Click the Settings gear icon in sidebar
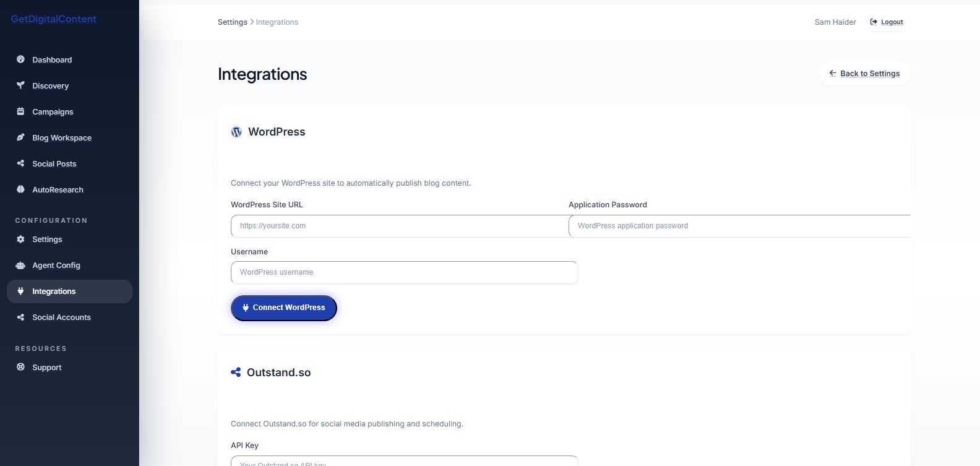Screen dimensions: 980x466 pyautogui.click(x=20, y=239)
